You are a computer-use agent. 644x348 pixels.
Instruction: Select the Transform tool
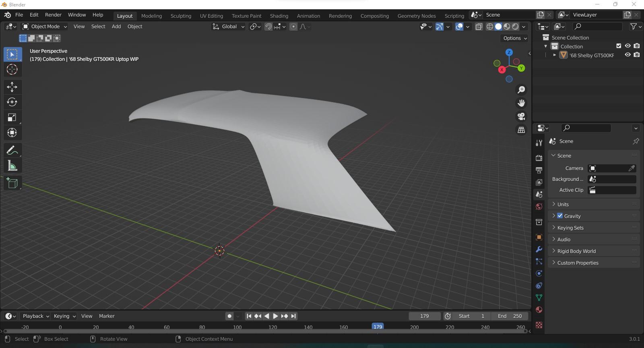coord(12,133)
